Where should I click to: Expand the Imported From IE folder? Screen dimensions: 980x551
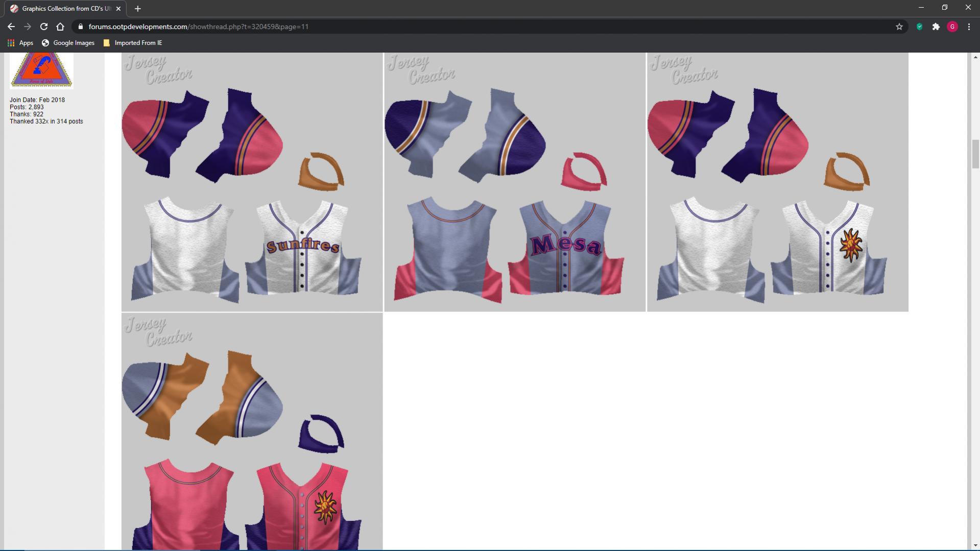click(133, 43)
